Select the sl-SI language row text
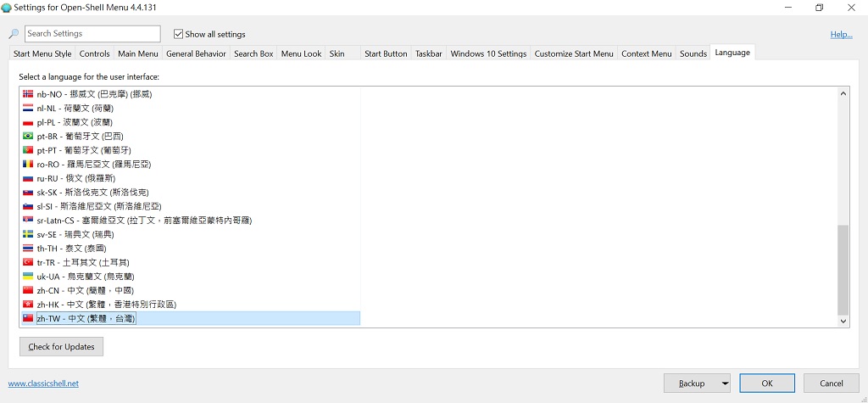Screen dimensions: 868x403 click(x=99, y=206)
